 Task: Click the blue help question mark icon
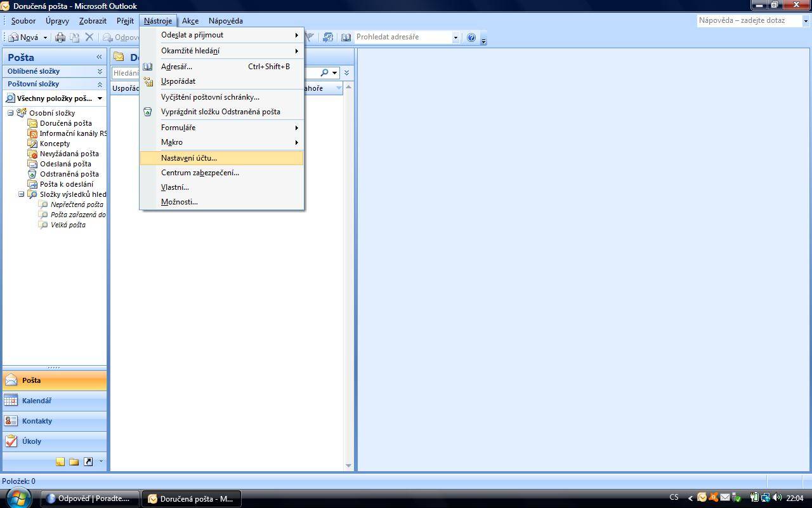pyautogui.click(x=471, y=37)
